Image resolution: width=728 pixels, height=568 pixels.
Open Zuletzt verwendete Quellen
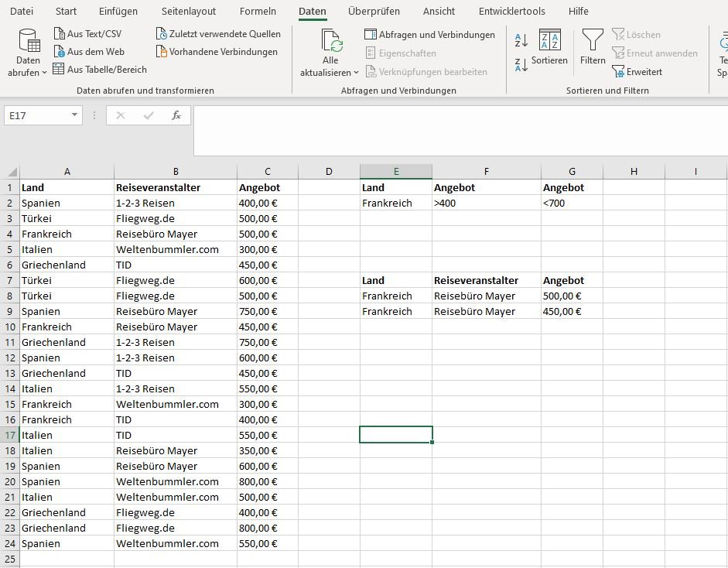tap(218, 34)
